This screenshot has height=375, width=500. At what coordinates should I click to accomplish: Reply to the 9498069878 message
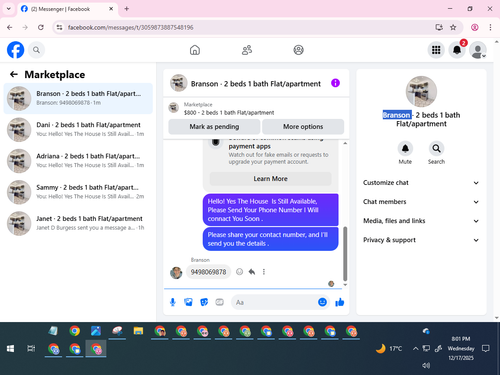[252, 272]
